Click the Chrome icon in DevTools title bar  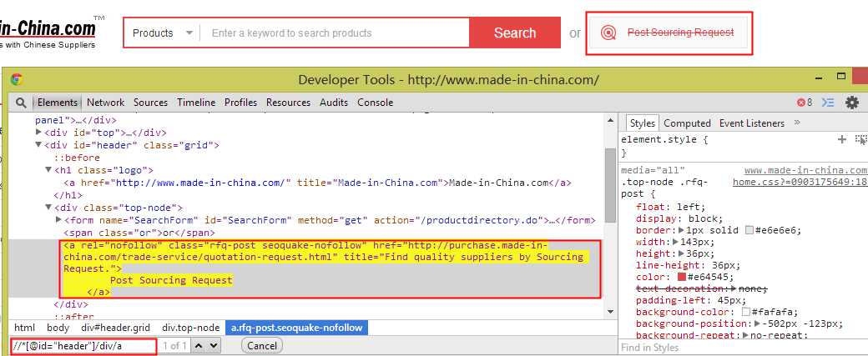tap(17, 79)
